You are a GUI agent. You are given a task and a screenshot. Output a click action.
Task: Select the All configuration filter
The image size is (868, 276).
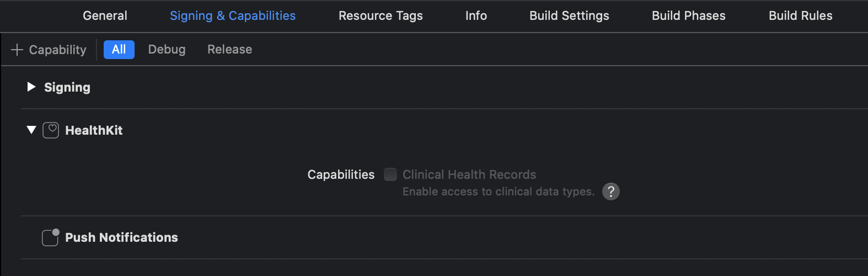[119, 49]
